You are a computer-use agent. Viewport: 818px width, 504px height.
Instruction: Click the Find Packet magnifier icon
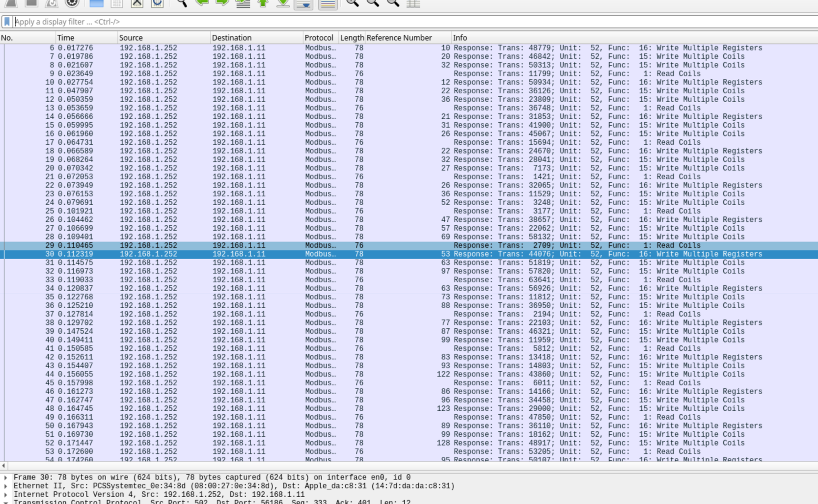(182, 3)
